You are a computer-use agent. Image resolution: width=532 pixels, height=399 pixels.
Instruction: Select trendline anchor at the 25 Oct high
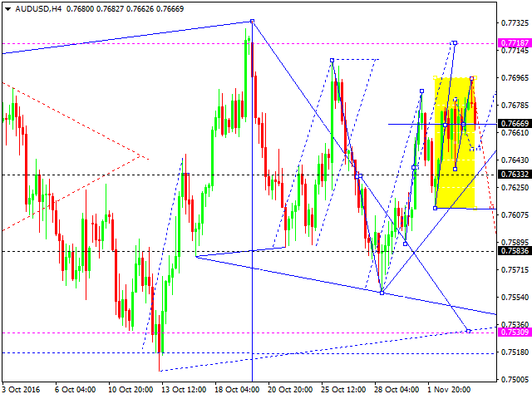[332, 60]
